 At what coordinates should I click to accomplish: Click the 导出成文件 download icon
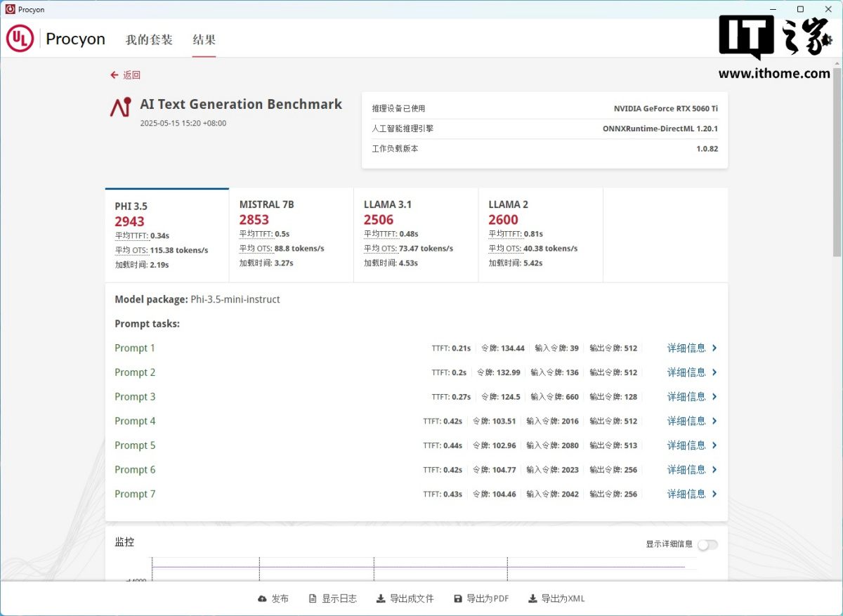point(381,599)
